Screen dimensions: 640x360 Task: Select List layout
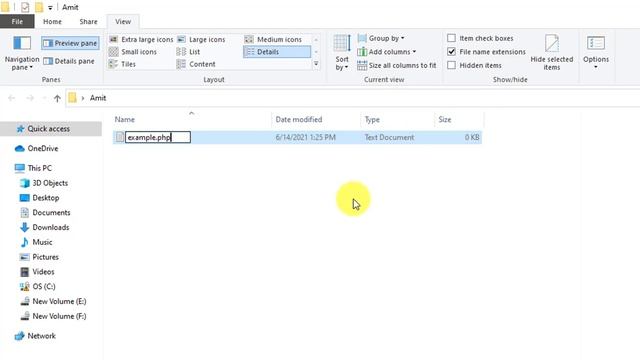[188, 52]
